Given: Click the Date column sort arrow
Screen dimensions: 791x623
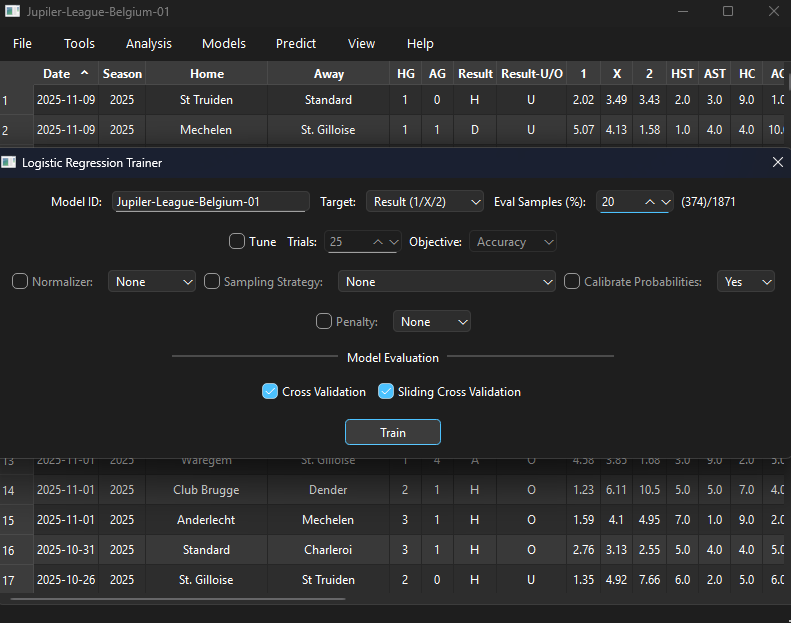Looking at the screenshot, I should [85, 73].
